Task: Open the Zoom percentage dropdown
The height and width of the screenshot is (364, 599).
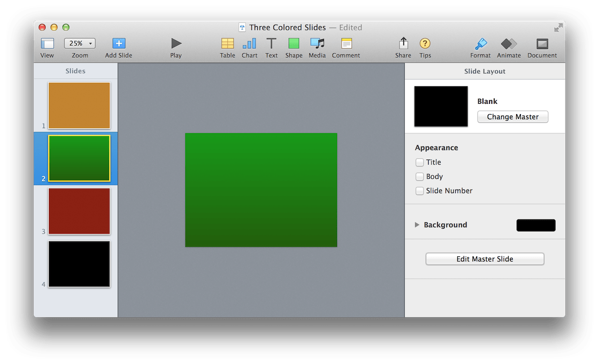Action: (x=80, y=43)
